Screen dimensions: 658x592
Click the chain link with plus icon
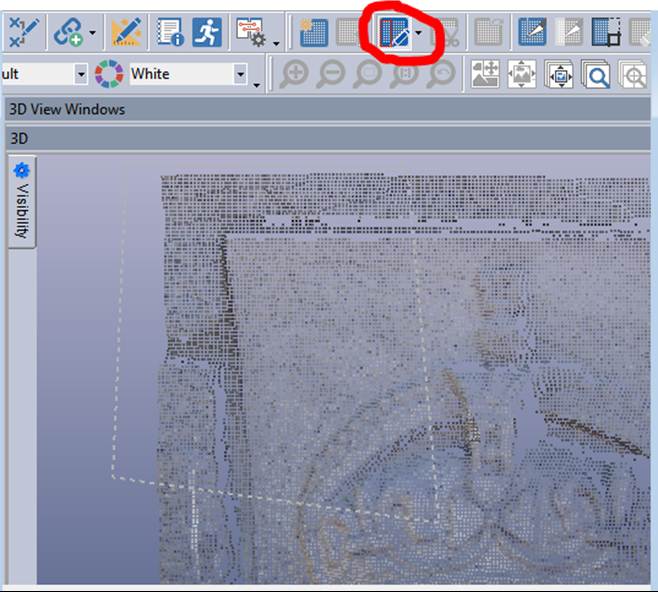click(x=68, y=32)
